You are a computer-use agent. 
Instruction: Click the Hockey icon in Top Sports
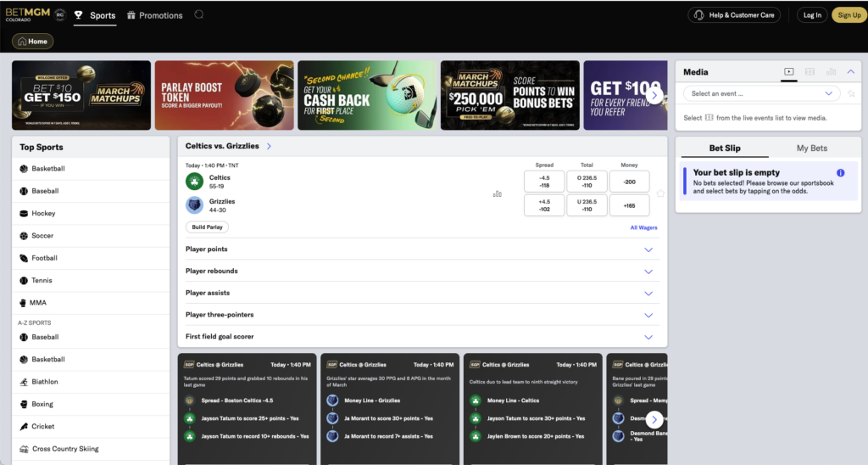24,213
